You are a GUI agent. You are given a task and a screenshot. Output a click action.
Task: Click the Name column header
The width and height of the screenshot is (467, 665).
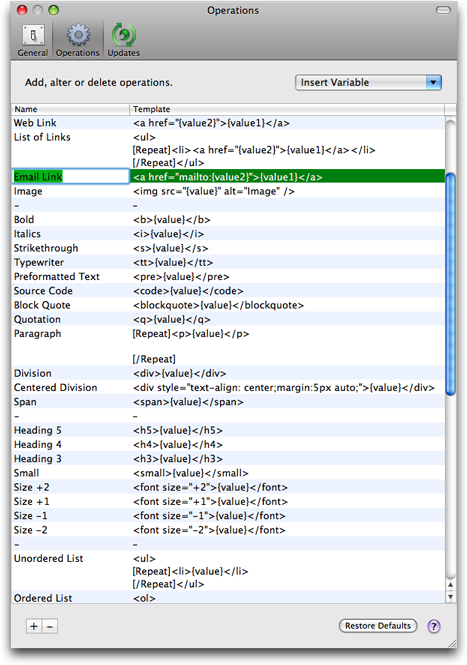[70, 109]
